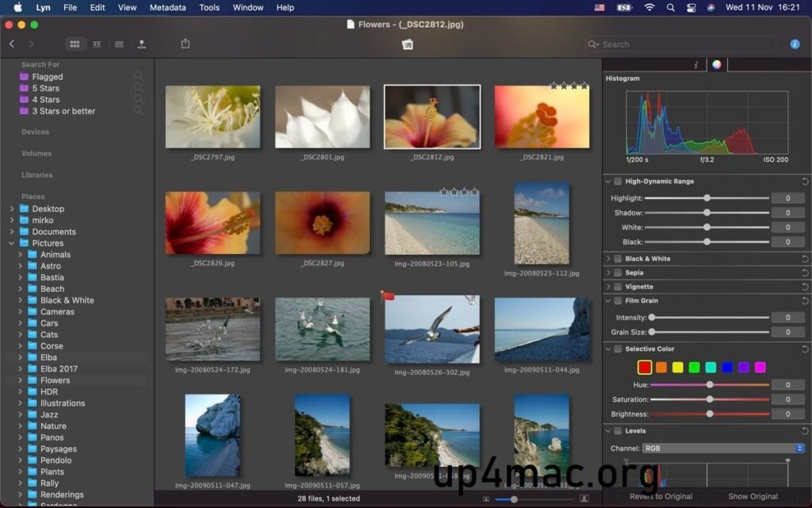Enable the High-Dynamic Range adjustment checkbox
Image resolution: width=812 pixels, height=508 pixels.
[619, 181]
